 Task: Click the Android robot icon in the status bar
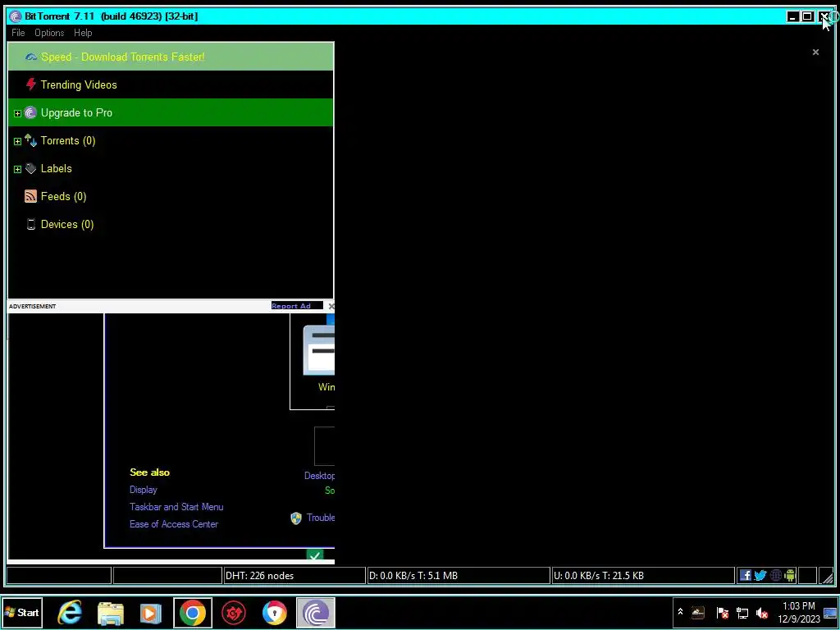(790, 575)
